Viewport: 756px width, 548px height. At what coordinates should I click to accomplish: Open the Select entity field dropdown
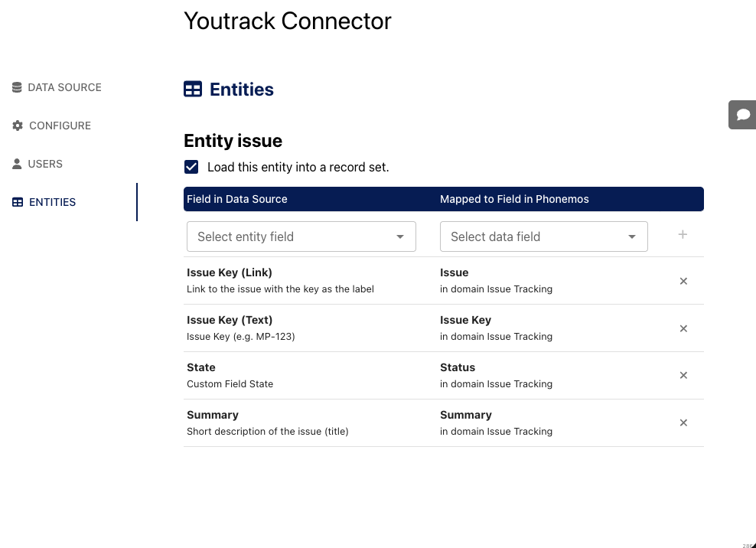tap(291, 236)
